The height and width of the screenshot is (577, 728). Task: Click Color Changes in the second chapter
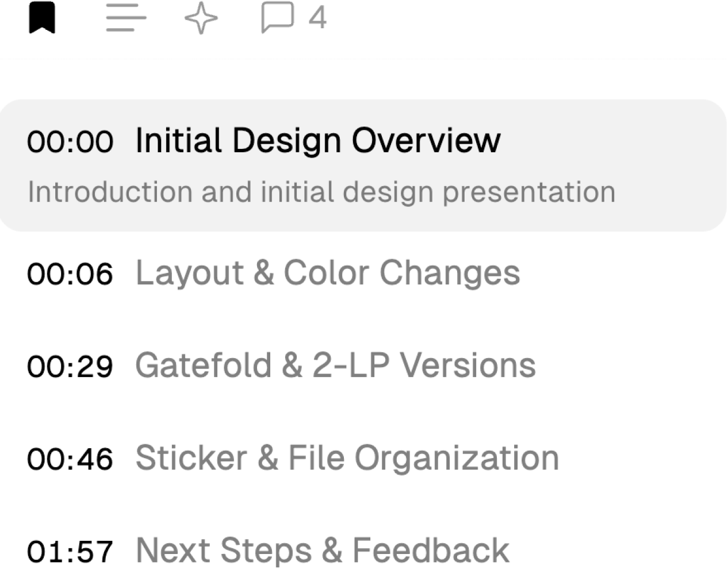pos(402,272)
